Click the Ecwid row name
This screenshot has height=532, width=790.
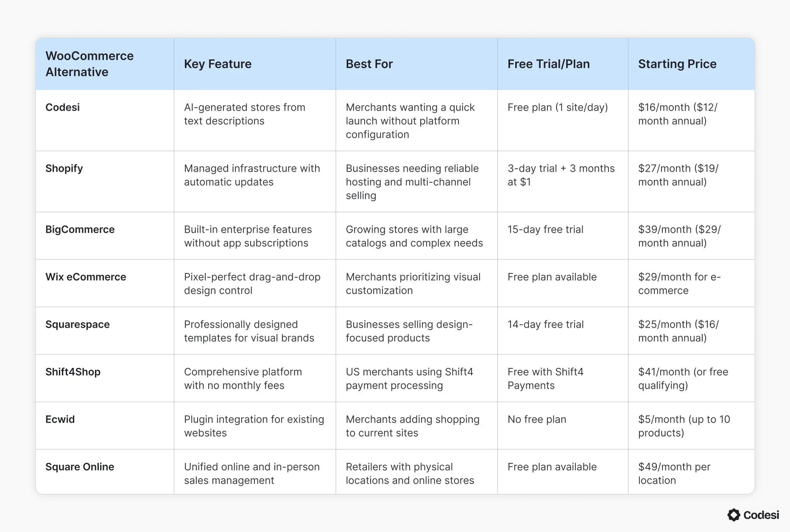point(60,419)
